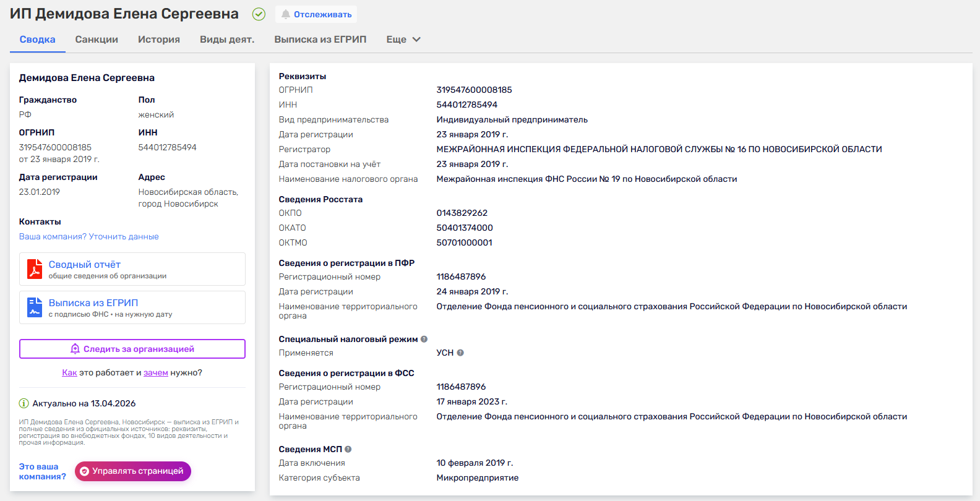Click the blue document icon for Выписка из ЕГРИП
The image size is (980, 501).
click(x=35, y=307)
